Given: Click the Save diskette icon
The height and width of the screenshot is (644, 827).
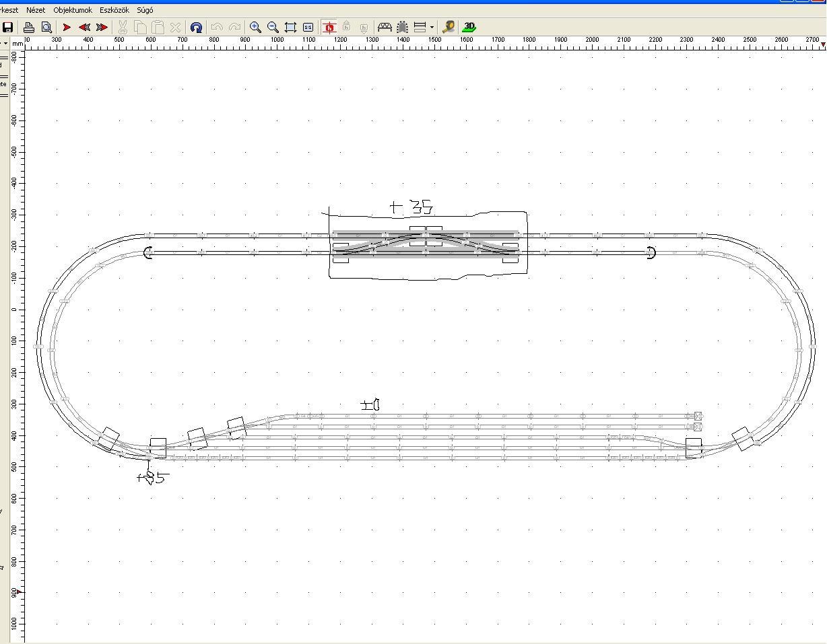Looking at the screenshot, I should click(8, 28).
